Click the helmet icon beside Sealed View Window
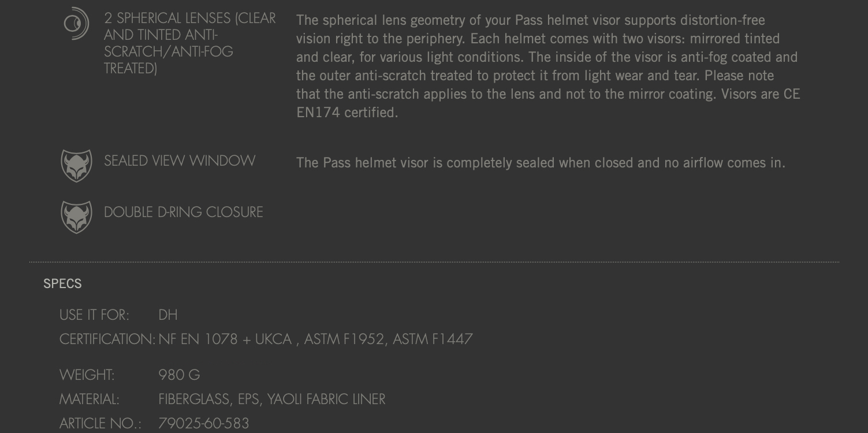The width and height of the screenshot is (868, 433). tap(76, 166)
